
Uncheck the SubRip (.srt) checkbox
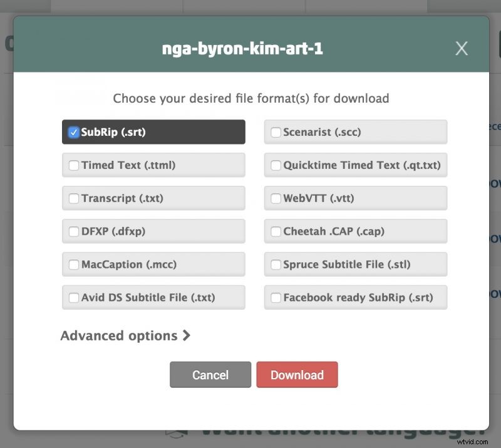pyautogui.click(x=74, y=132)
